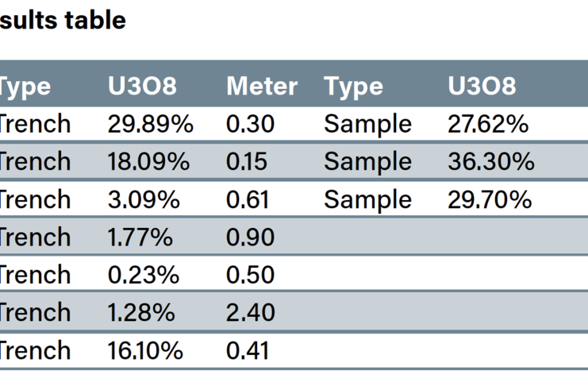The height and width of the screenshot is (386, 588).
Task: Click the 3.09% U3O8 cell
Action: click(144, 199)
